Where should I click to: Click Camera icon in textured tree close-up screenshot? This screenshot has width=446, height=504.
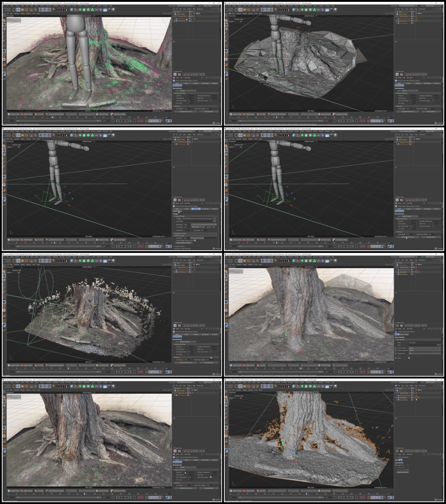[x=109, y=386]
